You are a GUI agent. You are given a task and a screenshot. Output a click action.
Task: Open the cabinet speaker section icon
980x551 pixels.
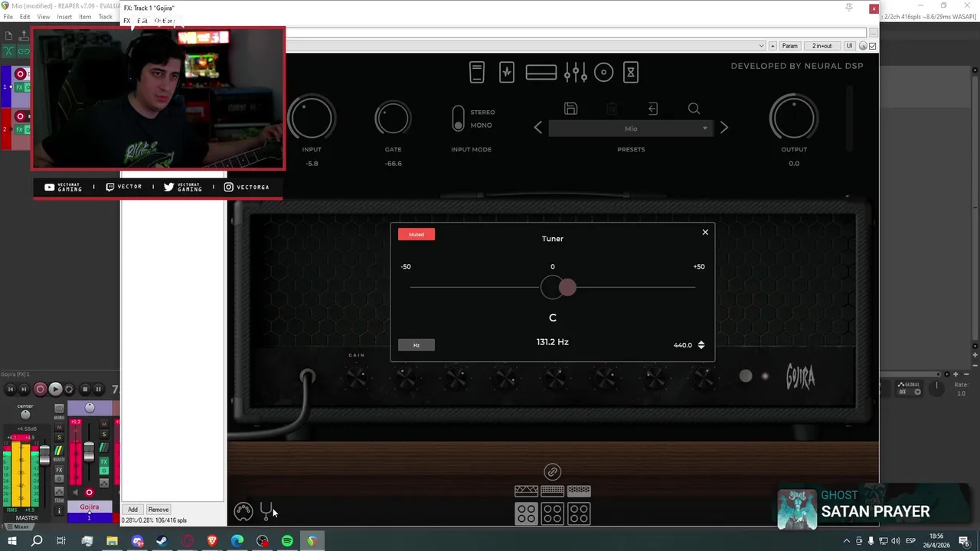point(603,73)
